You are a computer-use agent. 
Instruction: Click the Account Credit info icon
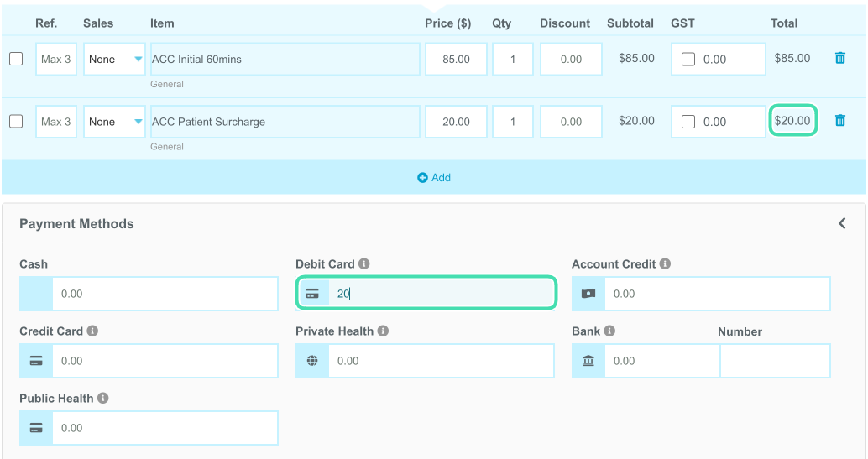(665, 263)
